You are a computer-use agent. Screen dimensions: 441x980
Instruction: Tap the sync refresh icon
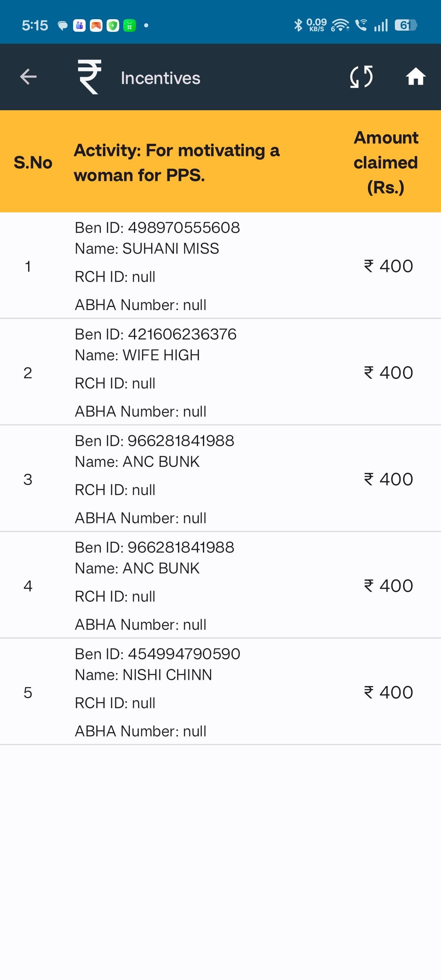(x=361, y=77)
